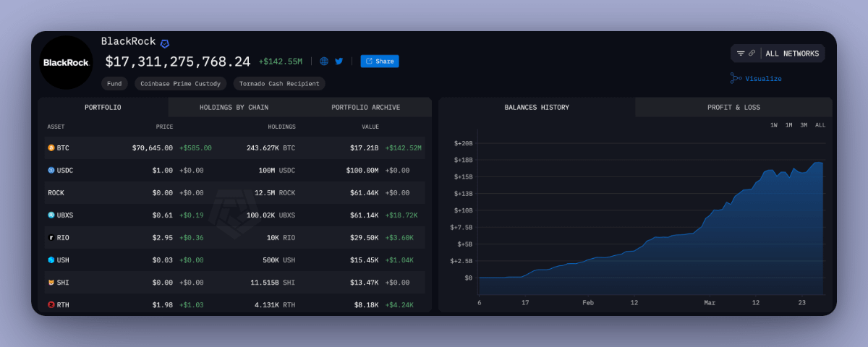The width and height of the screenshot is (868, 347).
Task: Click the Share button
Action: tap(380, 61)
